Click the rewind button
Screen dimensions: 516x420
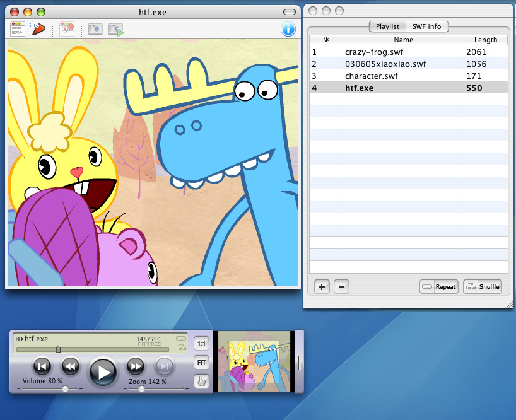[71, 366]
